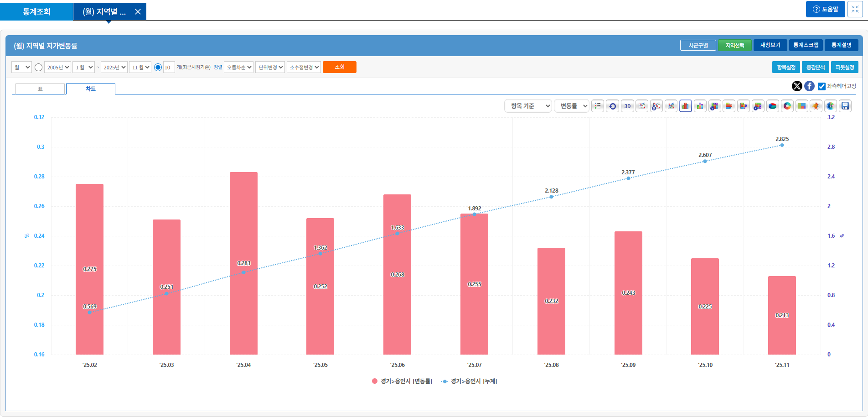The width and height of the screenshot is (868, 418).
Task: Select the first line chart icon
Action: 642,106
